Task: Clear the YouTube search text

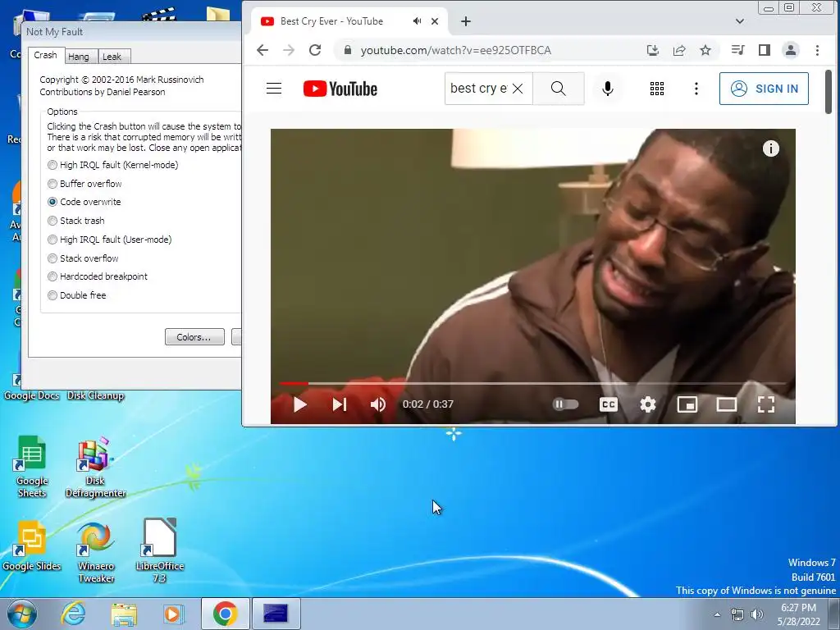Action: point(518,89)
